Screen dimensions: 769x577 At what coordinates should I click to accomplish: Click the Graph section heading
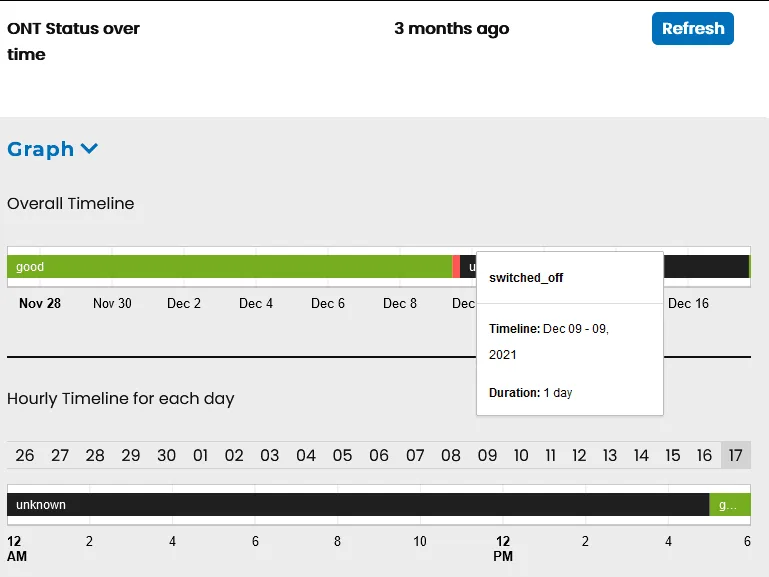point(41,149)
